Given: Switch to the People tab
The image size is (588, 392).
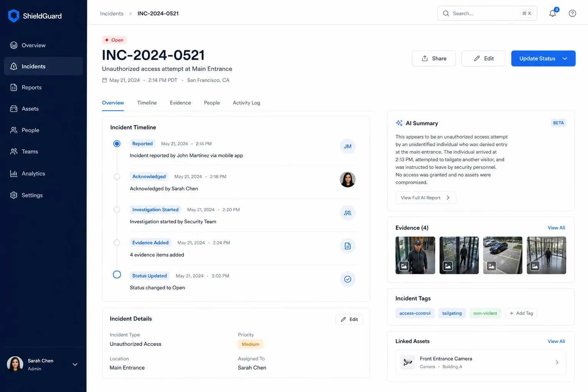Looking at the screenshot, I should (212, 103).
